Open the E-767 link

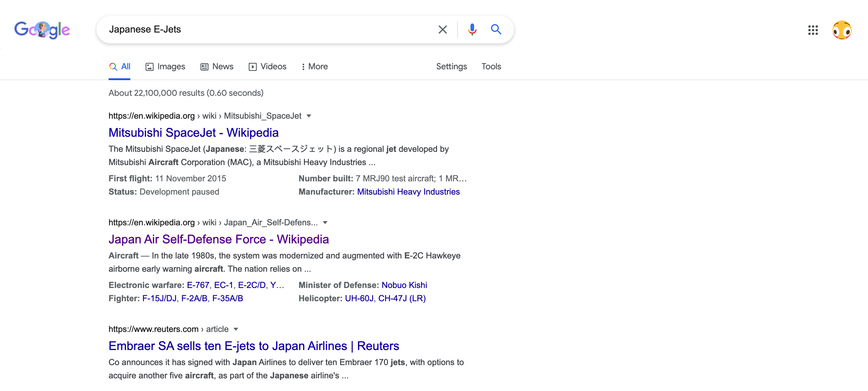coord(198,285)
